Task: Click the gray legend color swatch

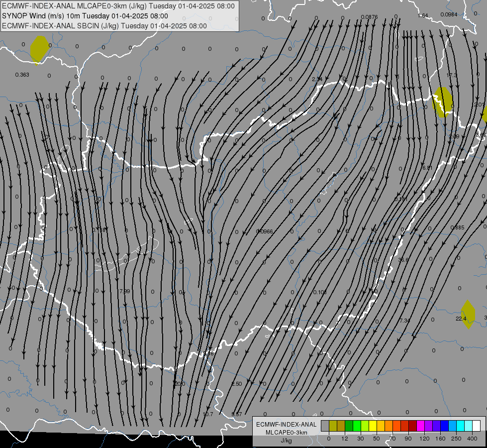Action: tap(325, 426)
